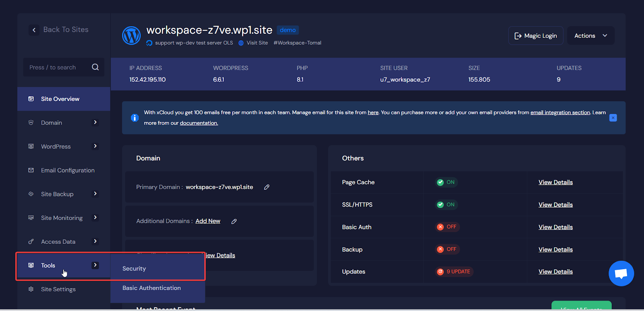
Task: Click the #Workspace-Tomal tag
Action: pos(297,43)
